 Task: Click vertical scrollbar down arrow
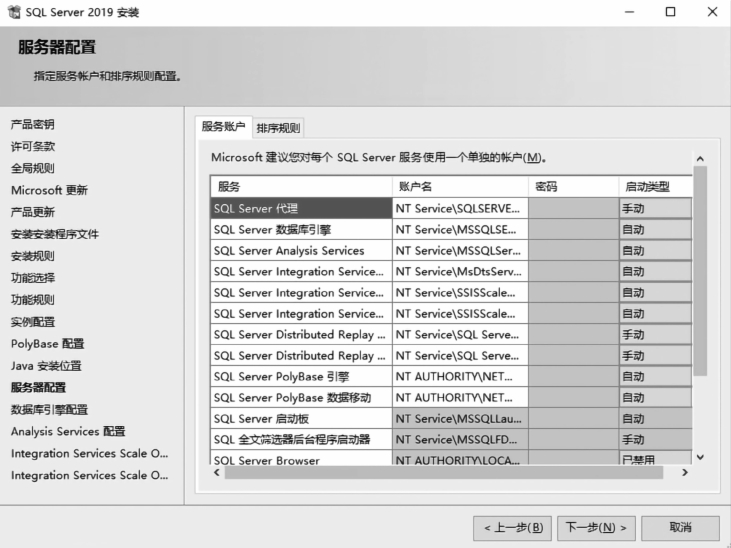click(700, 458)
